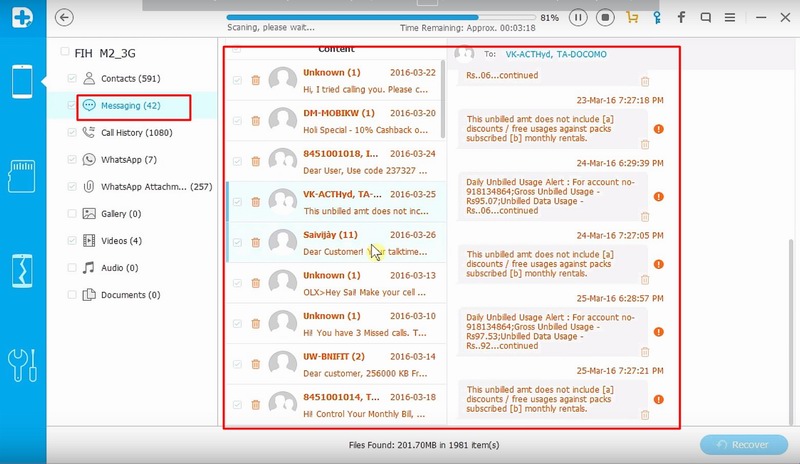Open the shopping cart purchase icon

[x=631, y=17]
